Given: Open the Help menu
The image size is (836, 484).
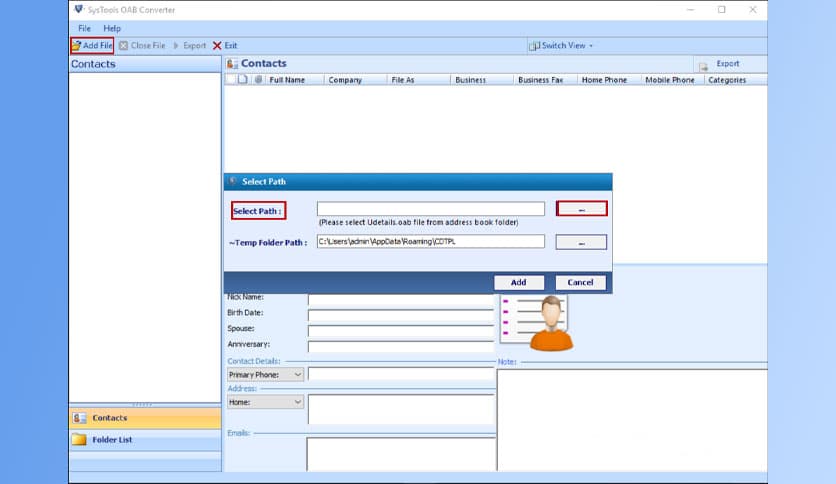Looking at the screenshot, I should [x=112, y=28].
